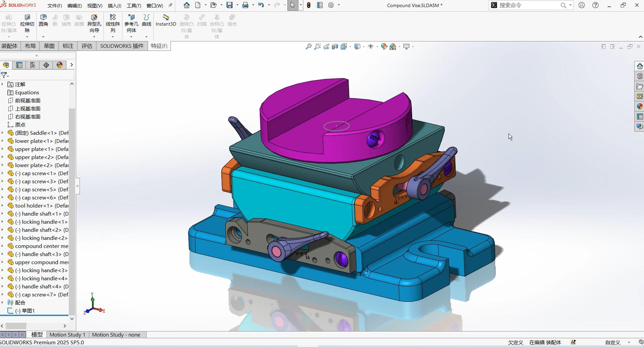Switch to the Motion Study 1 tab
This screenshot has width=644, height=347.
pyautogui.click(x=67, y=335)
